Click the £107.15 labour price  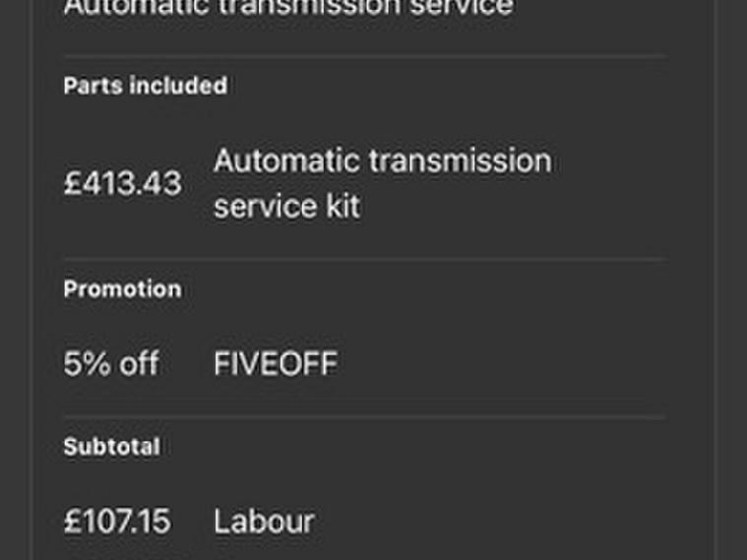click(x=116, y=522)
